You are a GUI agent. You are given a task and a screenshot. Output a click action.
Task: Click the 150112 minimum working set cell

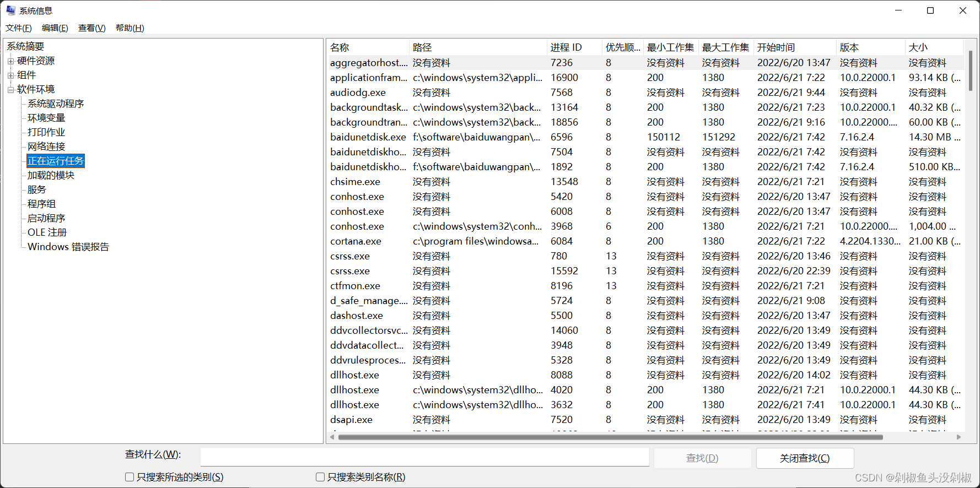[x=664, y=137]
